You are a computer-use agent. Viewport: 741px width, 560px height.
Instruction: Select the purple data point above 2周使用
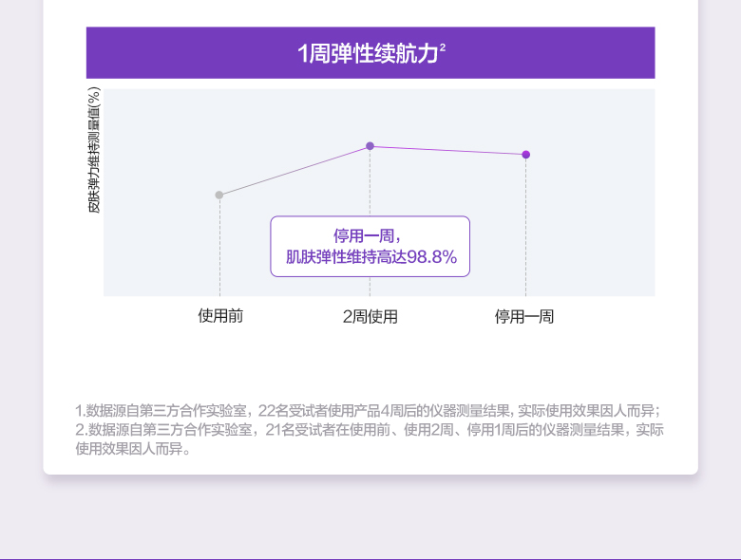coord(370,146)
